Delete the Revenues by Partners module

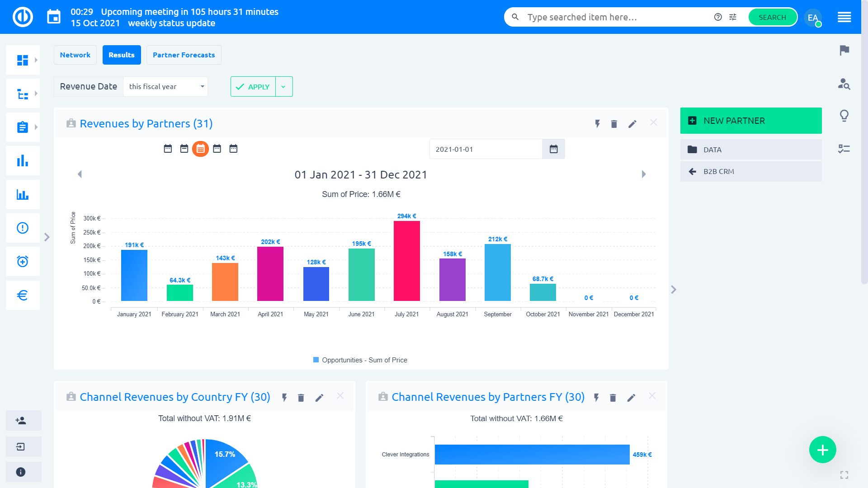614,124
